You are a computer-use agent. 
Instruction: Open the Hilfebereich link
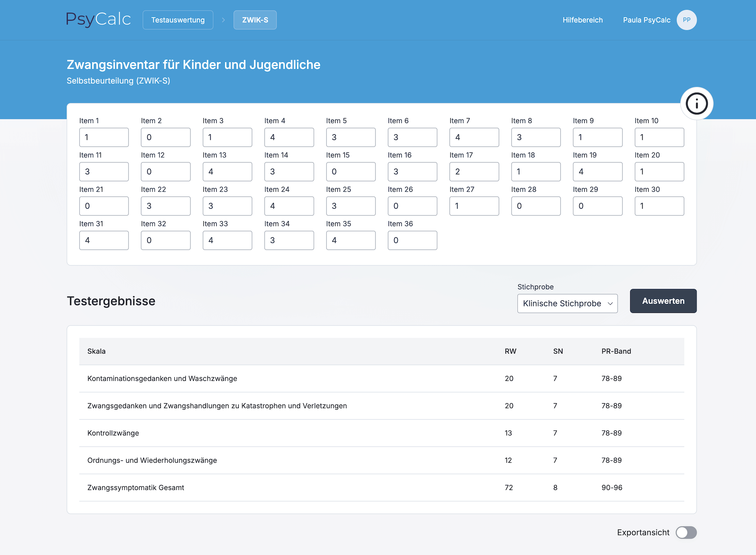click(x=583, y=20)
